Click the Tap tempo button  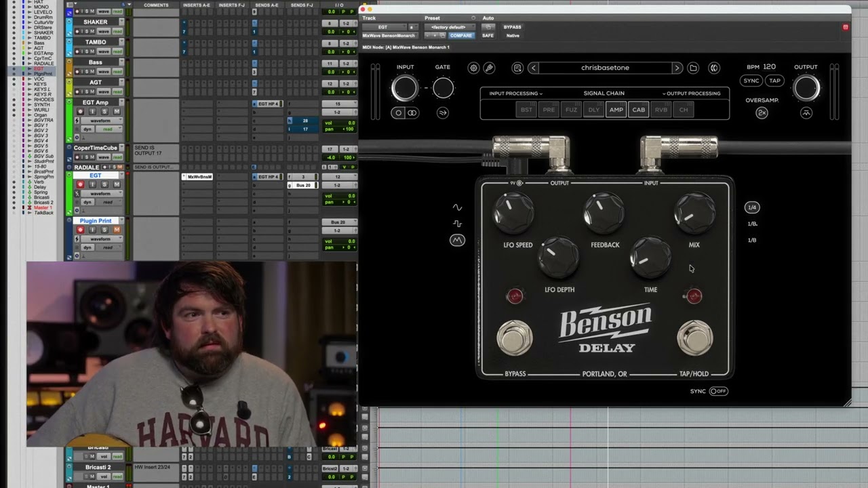(774, 81)
